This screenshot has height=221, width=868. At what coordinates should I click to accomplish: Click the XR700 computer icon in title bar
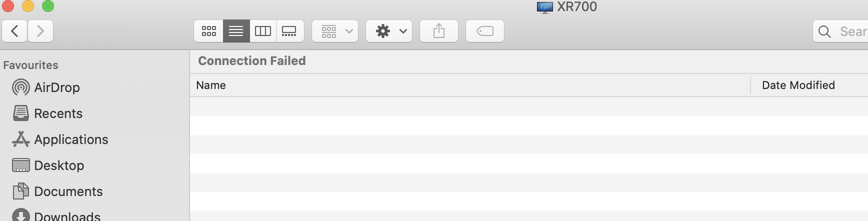pyautogui.click(x=544, y=7)
